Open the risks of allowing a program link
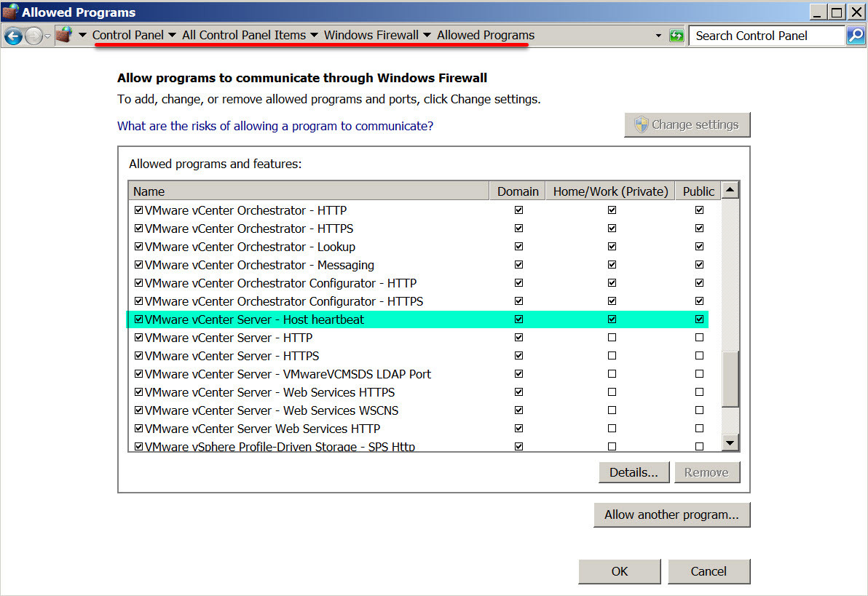Screen dimensions: 868x596 tap(275, 126)
